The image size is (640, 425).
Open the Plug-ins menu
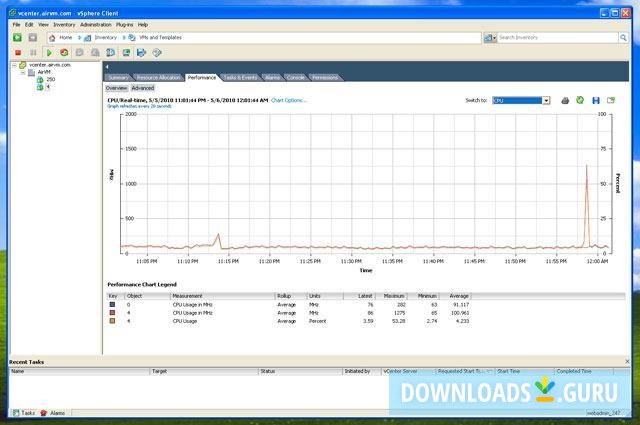coord(124,25)
